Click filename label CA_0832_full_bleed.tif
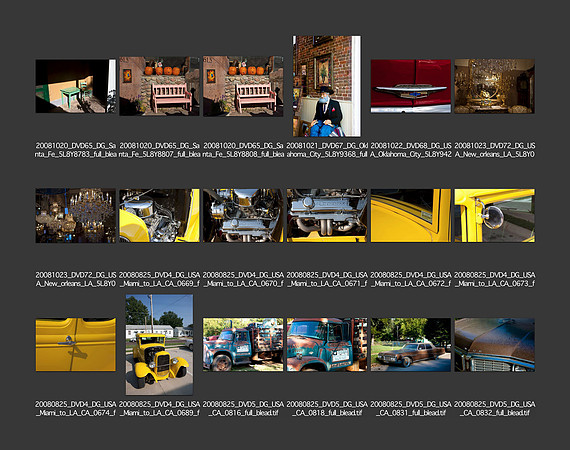 click(x=494, y=408)
